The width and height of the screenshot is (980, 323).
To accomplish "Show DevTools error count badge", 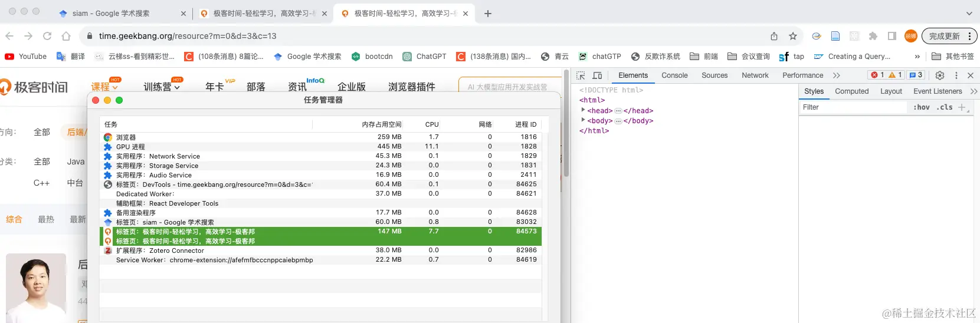I will pos(877,75).
